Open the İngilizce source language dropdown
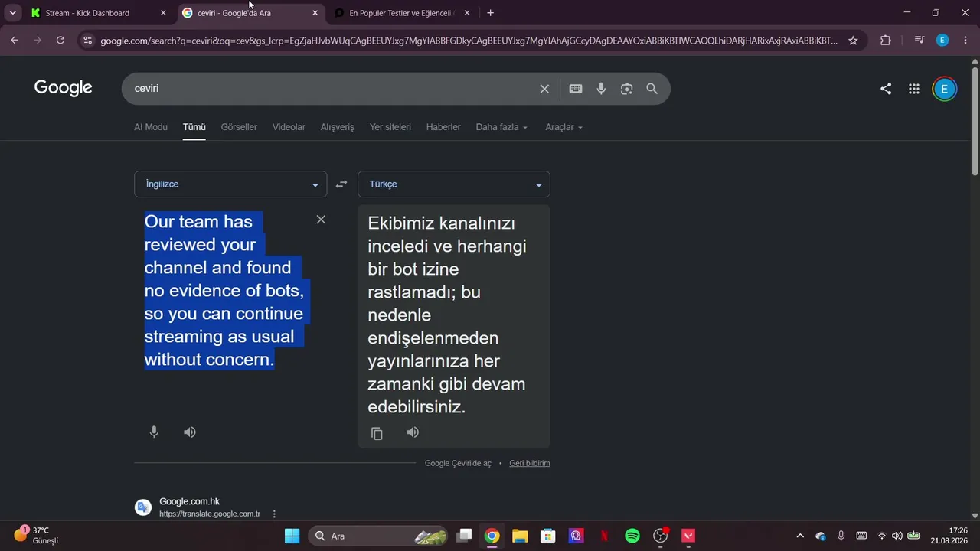The width and height of the screenshot is (980, 551). [230, 184]
